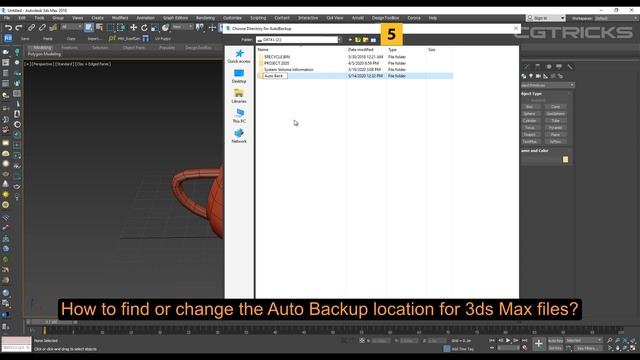Toggle Window/Crossing selection icon
The width and height of the screenshot is (640, 360).
[121, 28]
